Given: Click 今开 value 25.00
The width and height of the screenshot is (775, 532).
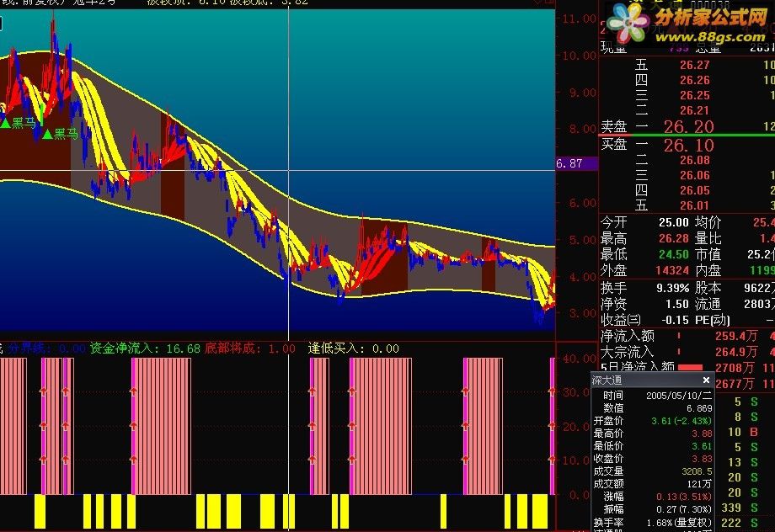Looking at the screenshot, I should point(674,222).
